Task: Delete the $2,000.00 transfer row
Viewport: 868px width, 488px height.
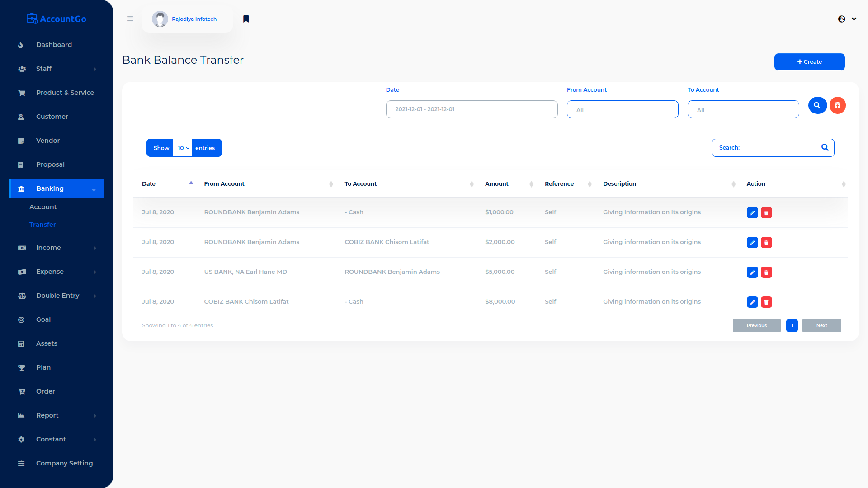Action: pyautogui.click(x=766, y=242)
